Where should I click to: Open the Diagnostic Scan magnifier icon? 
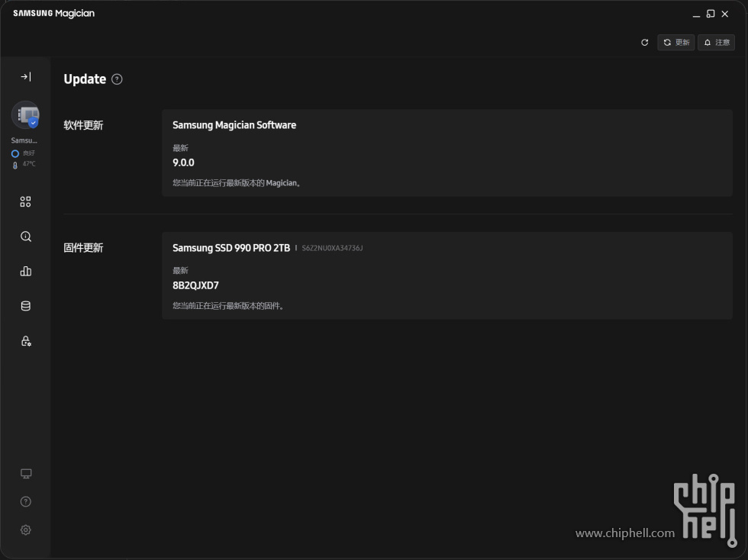[x=25, y=237]
